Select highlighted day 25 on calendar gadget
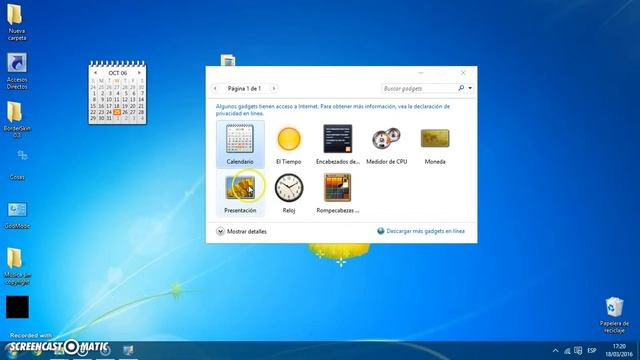Image resolution: width=640 pixels, height=360 pixels. pos(117,112)
